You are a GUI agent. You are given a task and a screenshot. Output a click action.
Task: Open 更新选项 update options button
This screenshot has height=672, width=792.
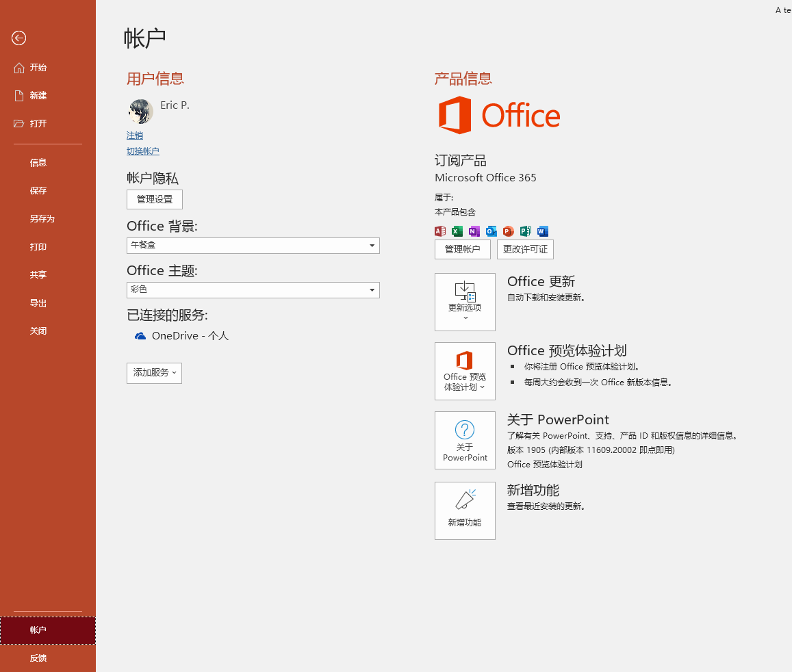[x=465, y=302]
